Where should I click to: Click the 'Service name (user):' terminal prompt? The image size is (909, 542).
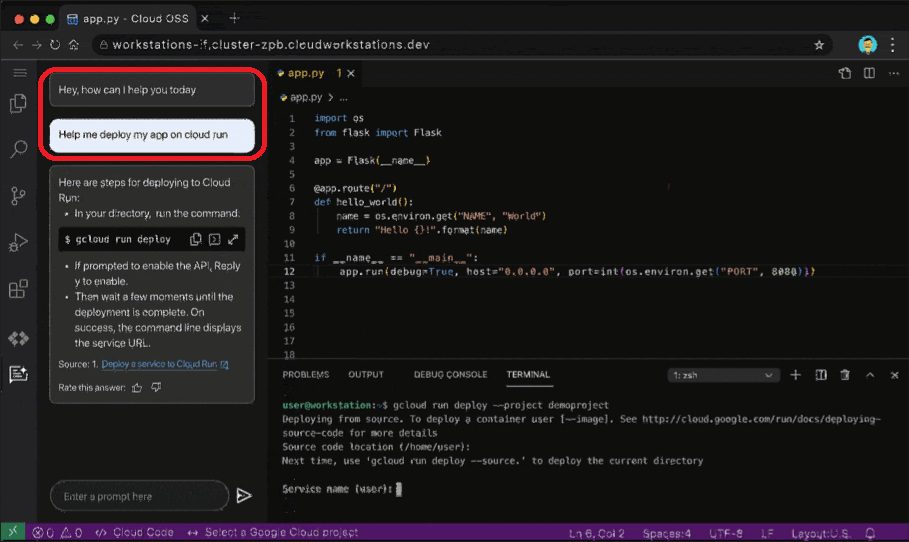[x=337, y=489]
